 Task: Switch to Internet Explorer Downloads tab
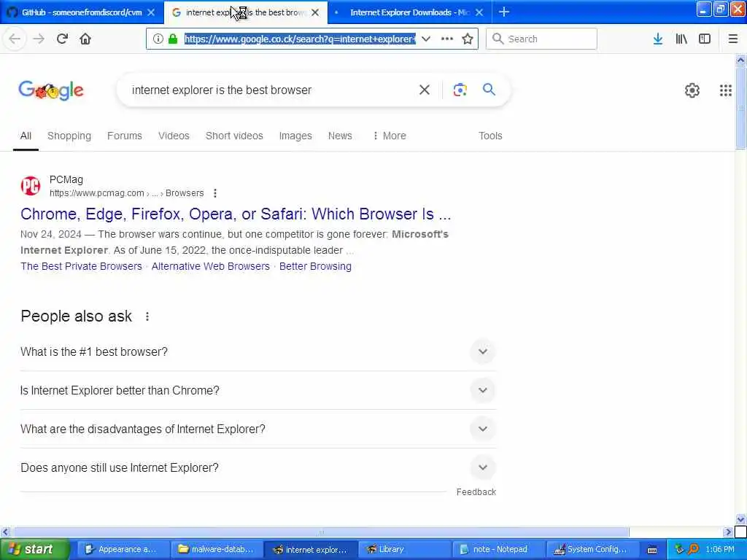[x=410, y=12]
